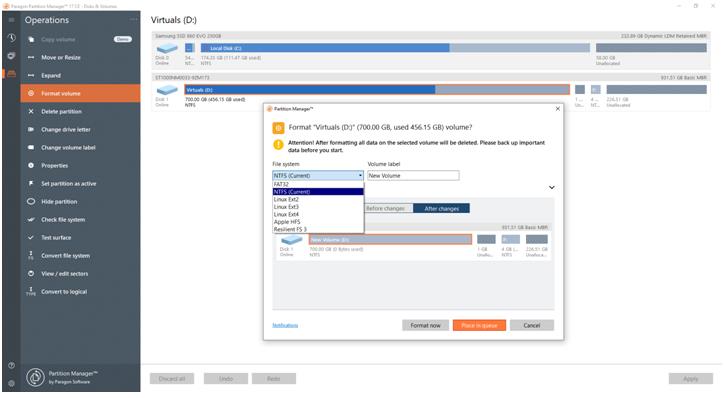Open the backup icon in left rail
Image resolution: width=724 pixels, height=398 pixels.
click(x=11, y=55)
